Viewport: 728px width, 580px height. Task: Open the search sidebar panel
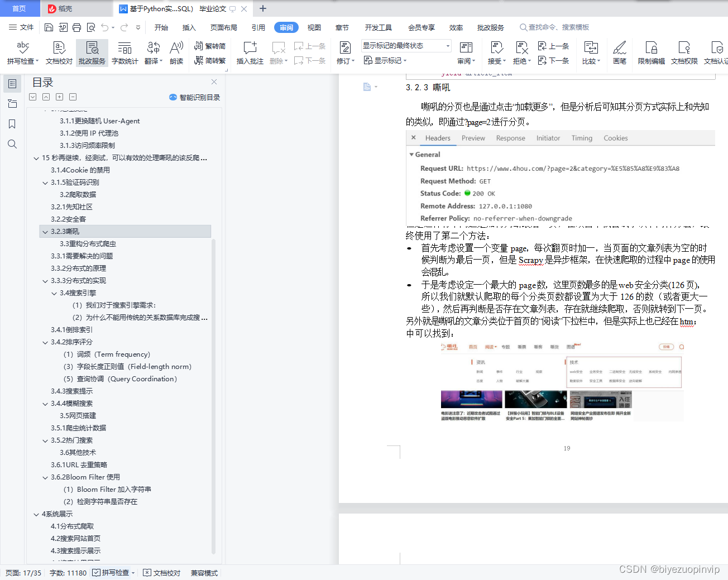pos(12,144)
